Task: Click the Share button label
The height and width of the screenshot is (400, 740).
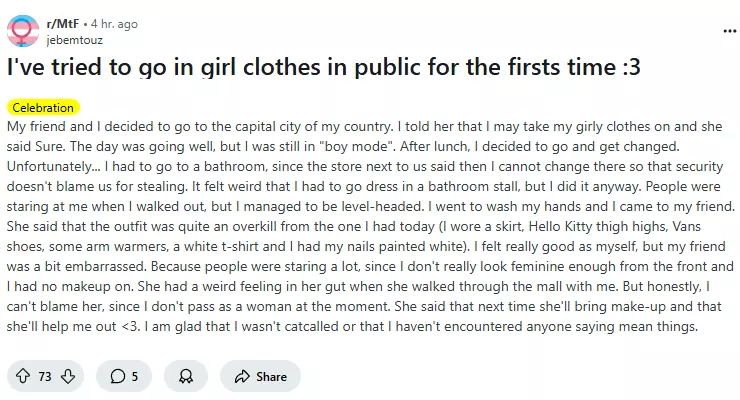Action: tap(271, 376)
